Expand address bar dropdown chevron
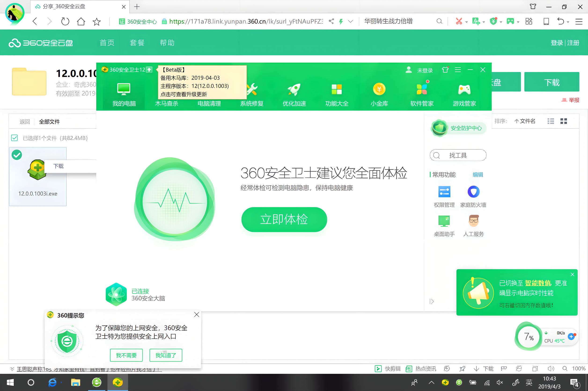Image resolution: width=588 pixels, height=391 pixels. [350, 22]
